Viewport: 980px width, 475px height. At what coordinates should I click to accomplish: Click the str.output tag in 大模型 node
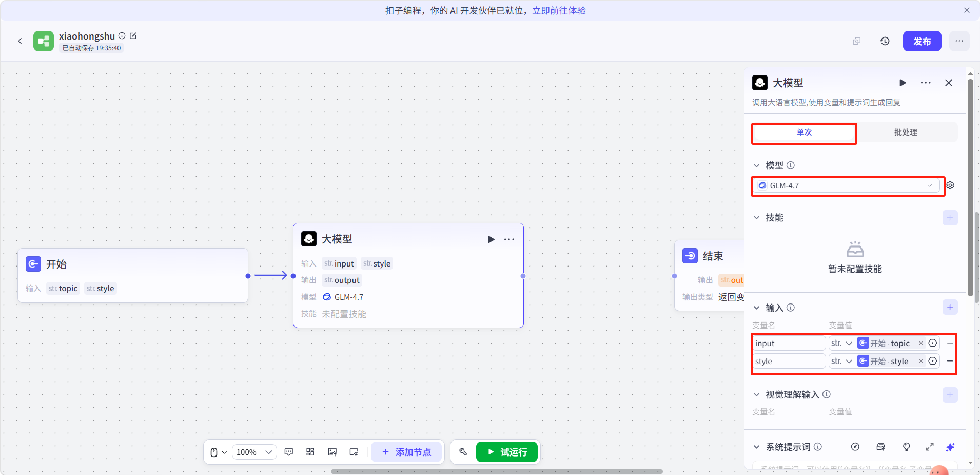pos(342,280)
